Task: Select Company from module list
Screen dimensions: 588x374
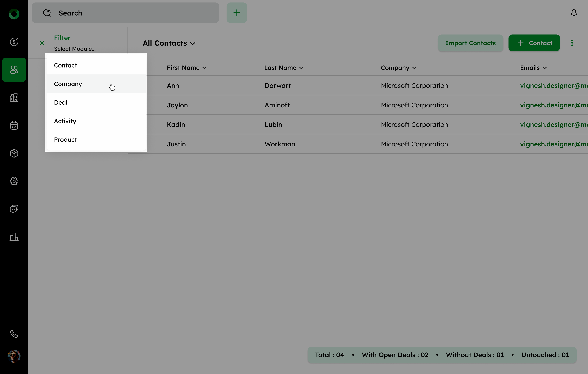Action: [68, 84]
